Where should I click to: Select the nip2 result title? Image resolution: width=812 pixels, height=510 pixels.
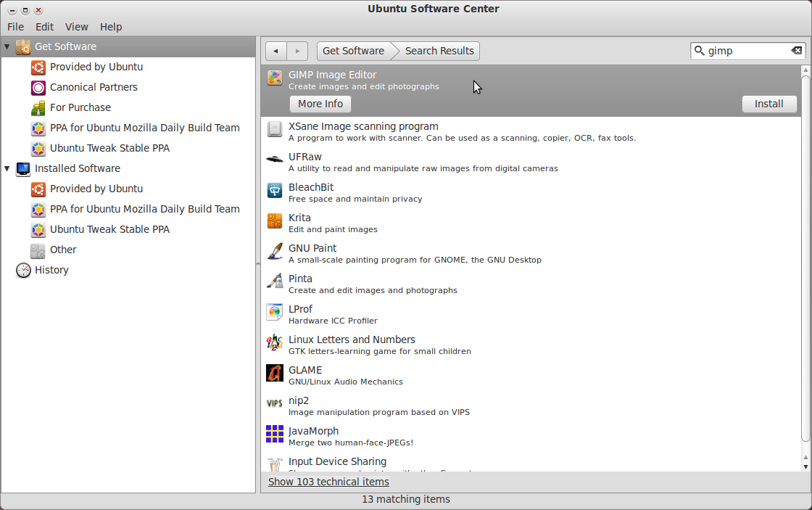299,400
